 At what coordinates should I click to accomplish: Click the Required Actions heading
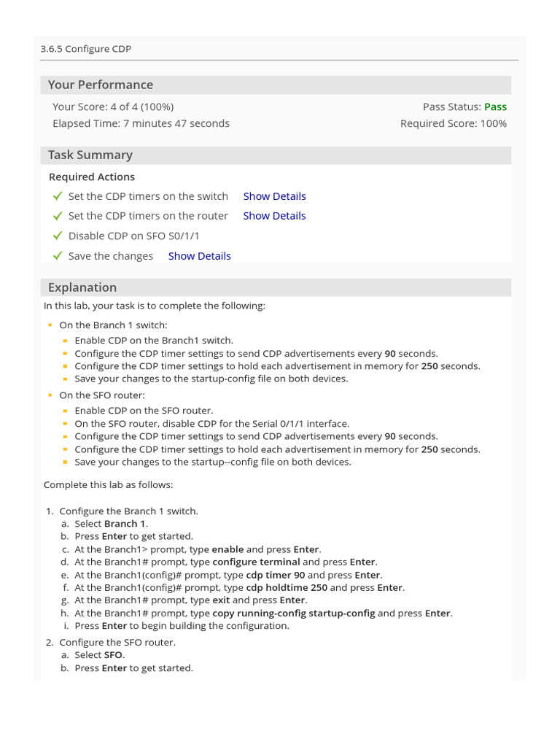tap(92, 177)
